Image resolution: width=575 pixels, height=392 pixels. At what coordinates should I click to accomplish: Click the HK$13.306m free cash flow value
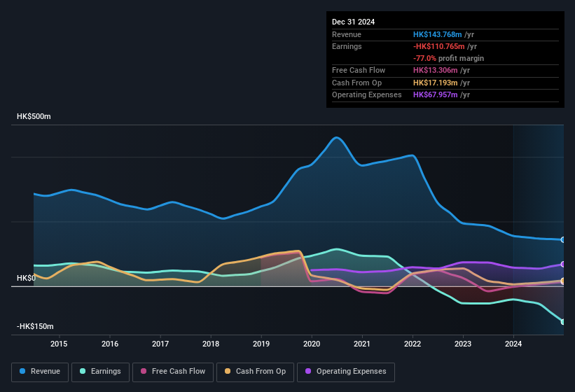click(x=435, y=70)
